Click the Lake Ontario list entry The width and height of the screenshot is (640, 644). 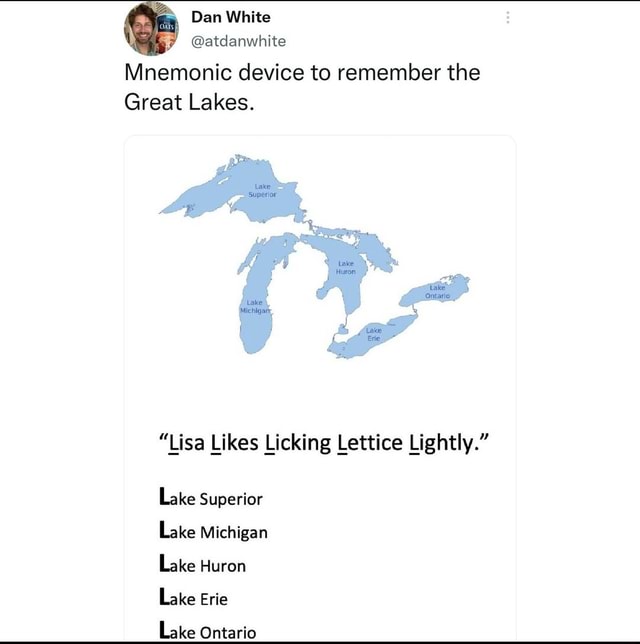(207, 631)
